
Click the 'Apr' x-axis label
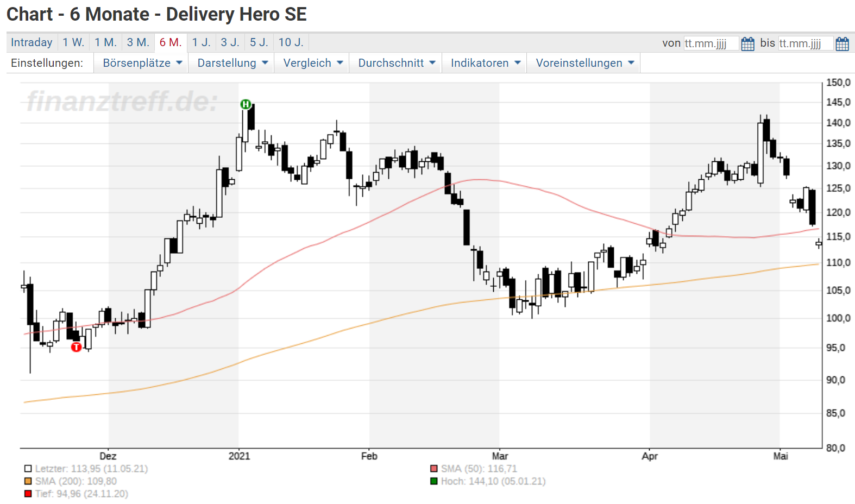point(650,456)
